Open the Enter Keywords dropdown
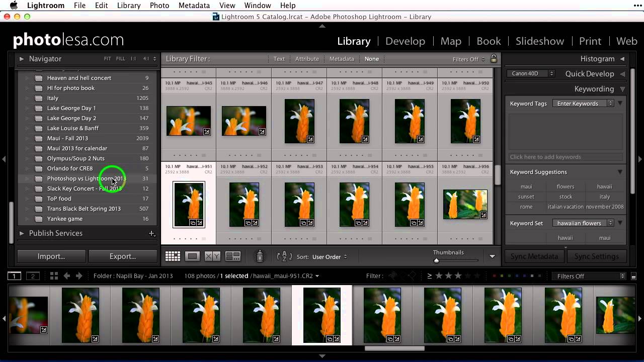Viewport: 644px width, 362px height. pos(584,104)
